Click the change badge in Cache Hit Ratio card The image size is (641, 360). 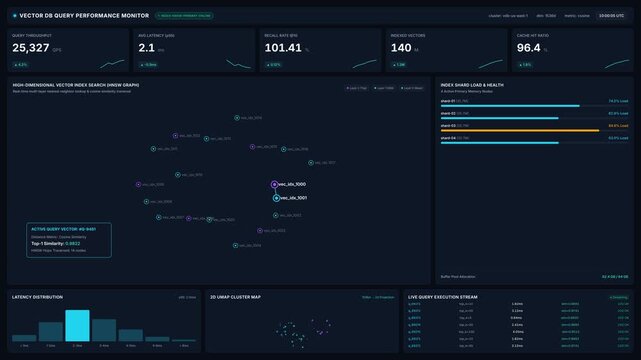(x=525, y=65)
